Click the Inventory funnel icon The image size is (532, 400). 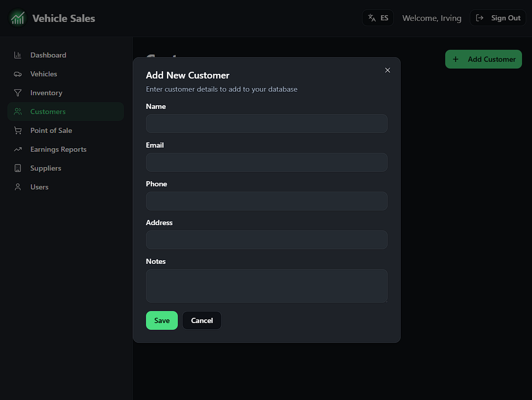tap(18, 93)
